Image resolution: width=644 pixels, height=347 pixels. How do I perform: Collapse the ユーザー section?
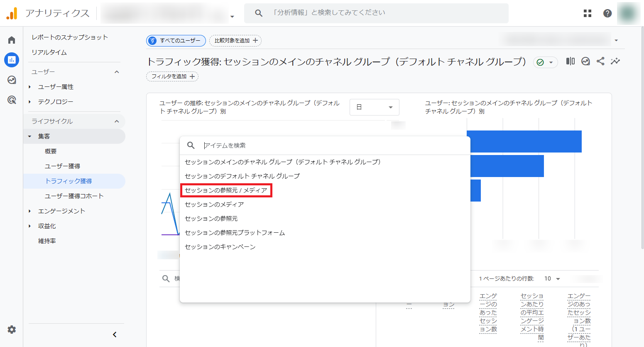pos(117,72)
